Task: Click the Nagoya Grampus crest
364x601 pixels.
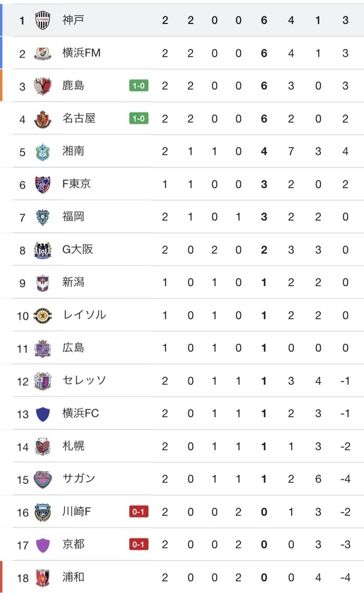Action: [43, 119]
